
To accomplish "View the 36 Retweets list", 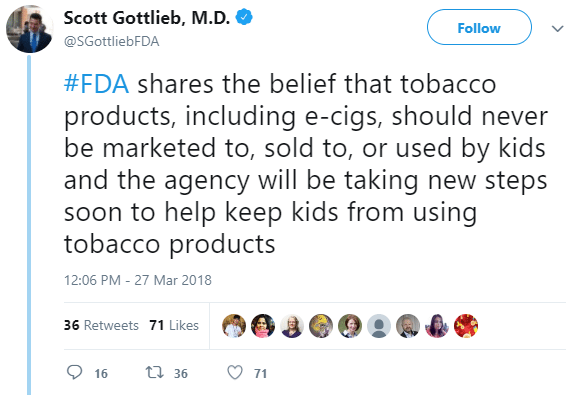I will click(101, 325).
